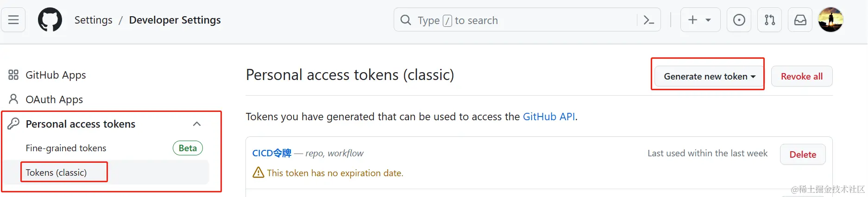This screenshot has width=868, height=197.
Task: Collapse the Personal access tokens section
Action: [197, 124]
